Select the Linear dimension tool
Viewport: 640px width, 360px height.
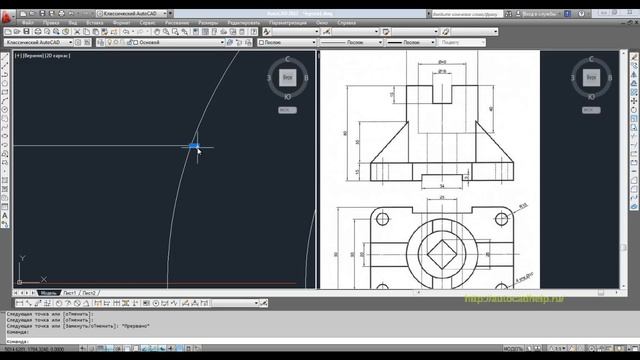pos(19,303)
